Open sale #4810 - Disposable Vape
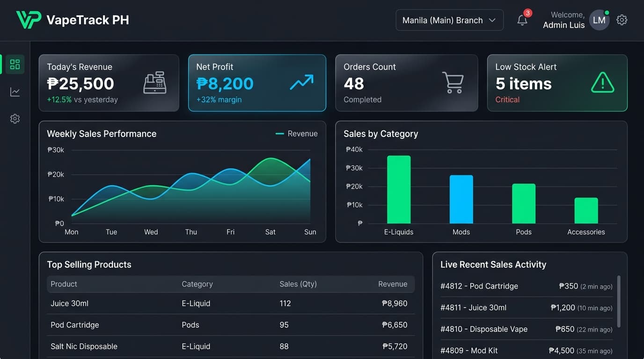This screenshot has width=644, height=359. (526, 329)
